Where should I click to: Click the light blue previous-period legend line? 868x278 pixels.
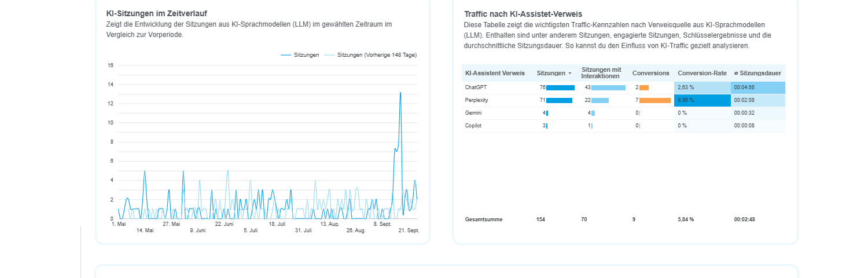tap(329, 55)
